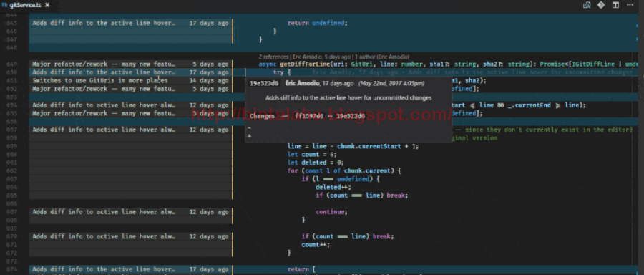Click the highlighted blame annotation on line 050
The image size is (644, 275).
131,72
